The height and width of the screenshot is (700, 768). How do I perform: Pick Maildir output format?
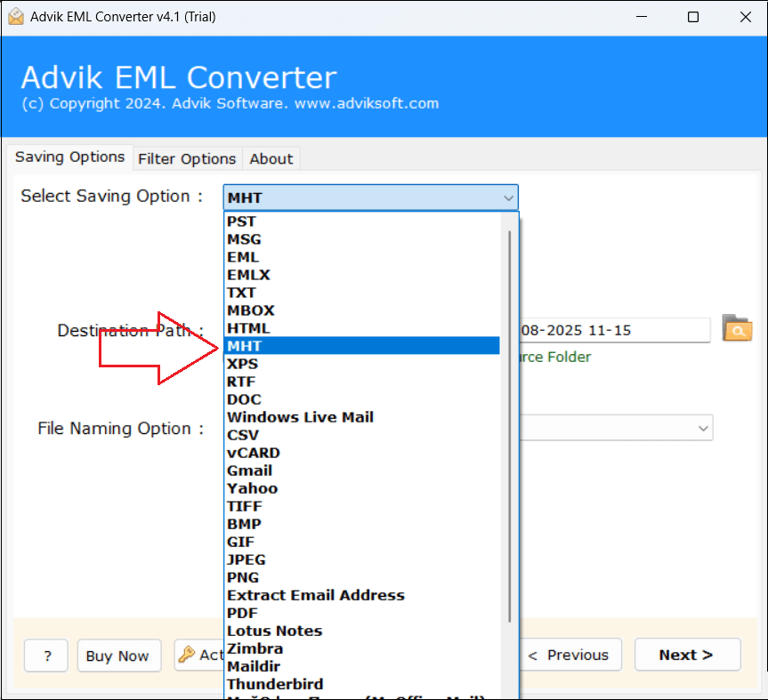[x=361, y=666]
